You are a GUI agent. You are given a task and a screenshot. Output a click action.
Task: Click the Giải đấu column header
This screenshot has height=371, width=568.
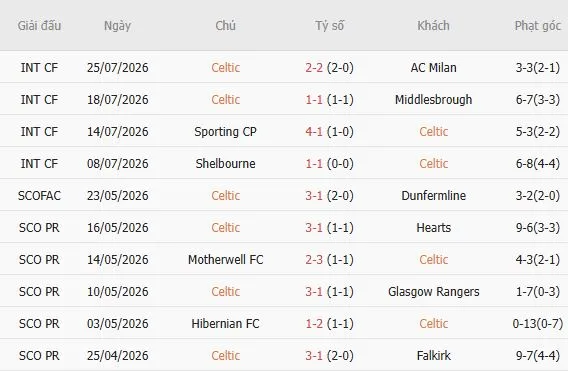39,26
